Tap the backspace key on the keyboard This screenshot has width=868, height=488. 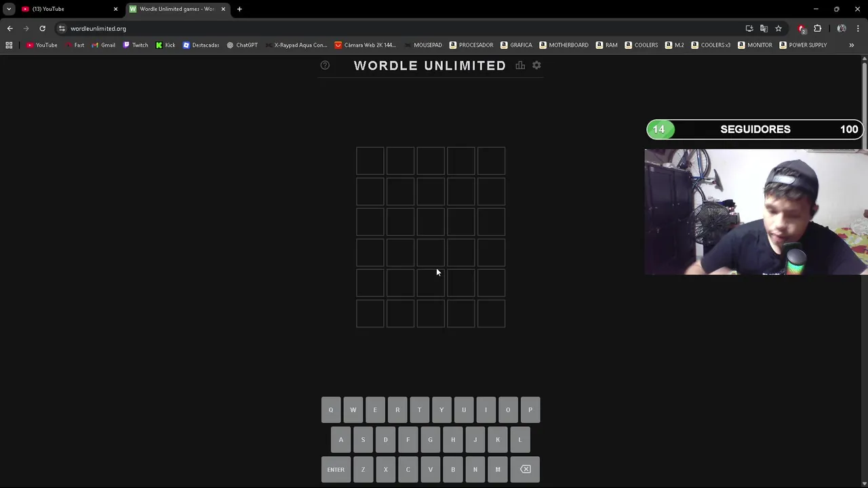[526, 469]
